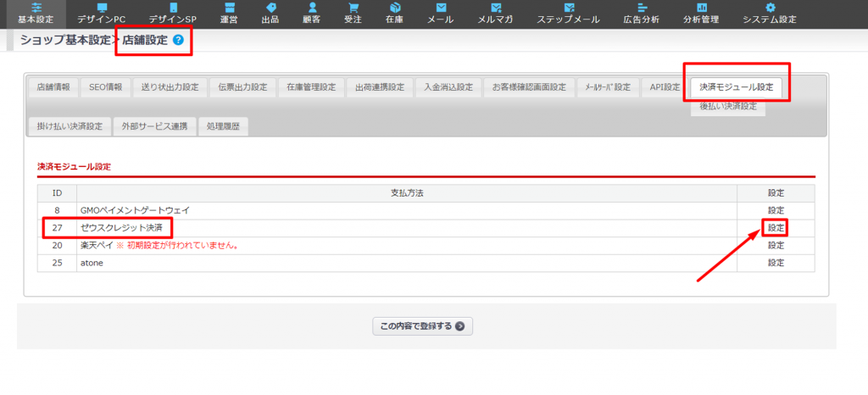Open the メルマガ envelope icon

(496, 8)
